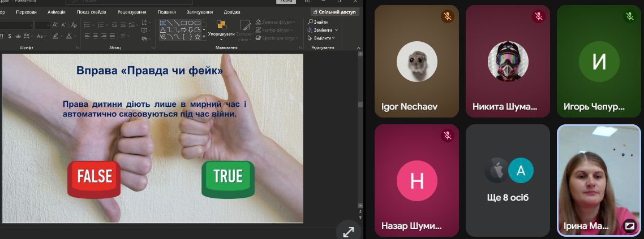Open Paragraph dialog launcher
This screenshot has width=644, height=239.
153,47
